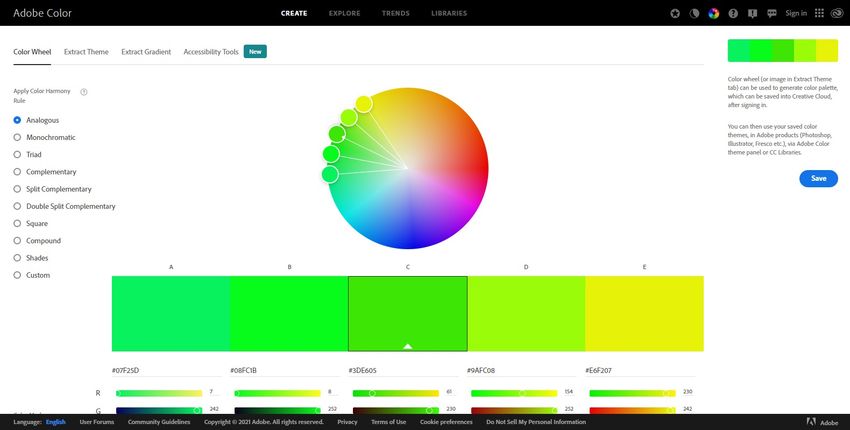This screenshot has height=430, width=850.
Task: Click the Save button
Action: (x=819, y=178)
